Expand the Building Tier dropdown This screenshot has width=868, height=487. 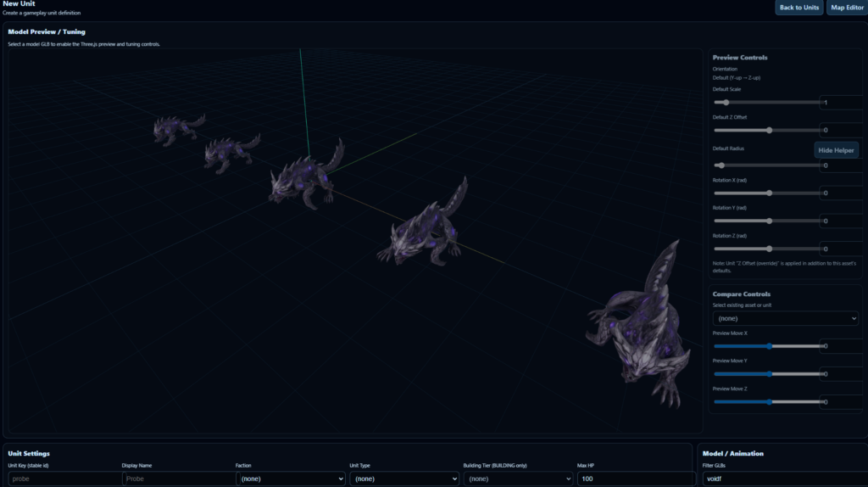517,479
